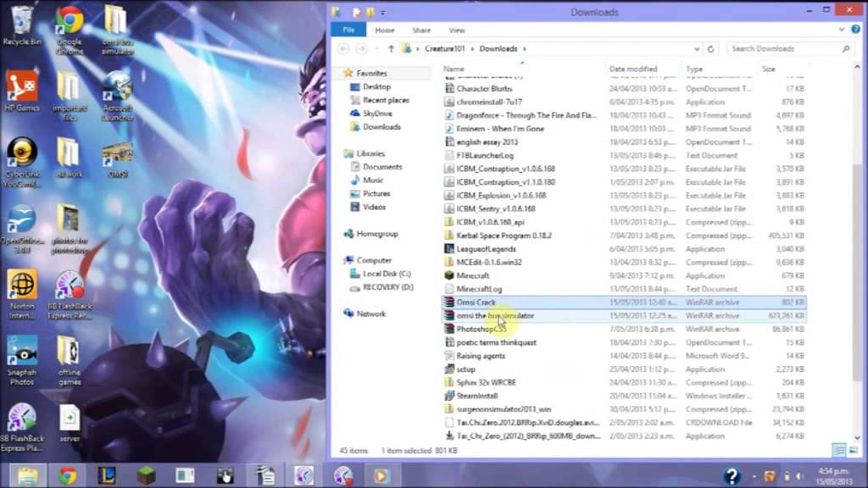Screen dimensions: 868x488
Task: Open the CyberLink YouCam desktop icon
Action: (x=22, y=162)
